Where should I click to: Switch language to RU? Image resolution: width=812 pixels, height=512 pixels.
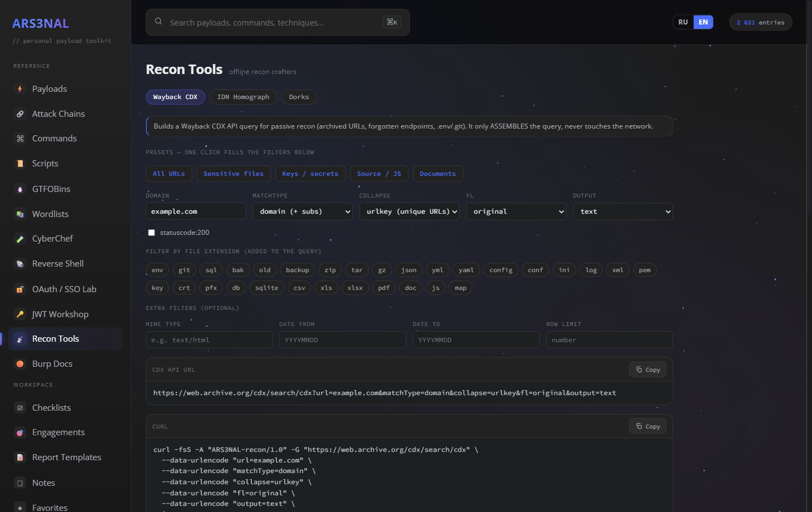[683, 22]
